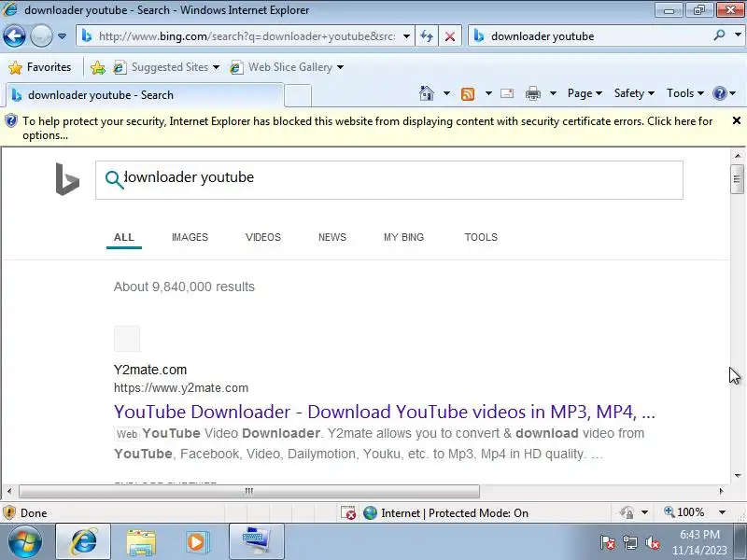Open the Suggested Sites link
747x560 pixels.
tap(166, 67)
